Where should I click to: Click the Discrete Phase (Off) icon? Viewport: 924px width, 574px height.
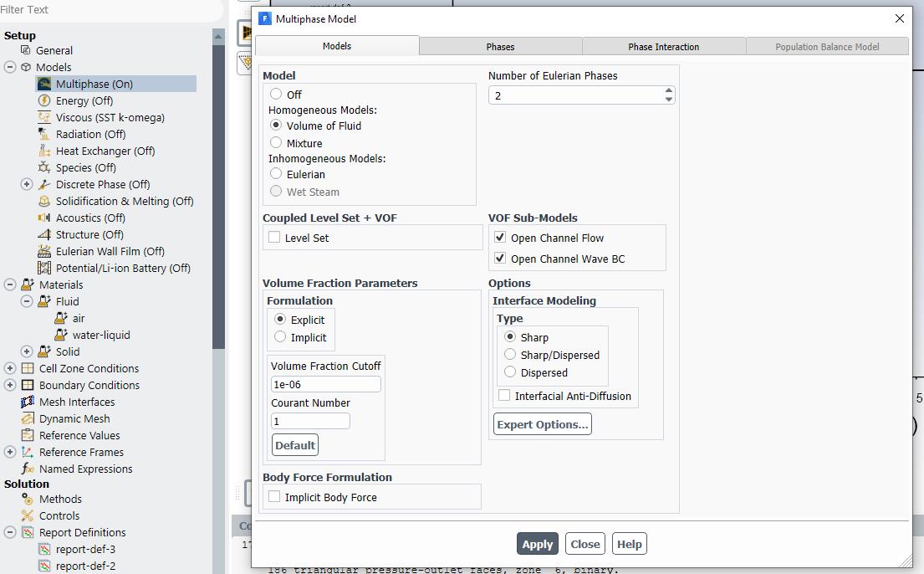point(44,184)
